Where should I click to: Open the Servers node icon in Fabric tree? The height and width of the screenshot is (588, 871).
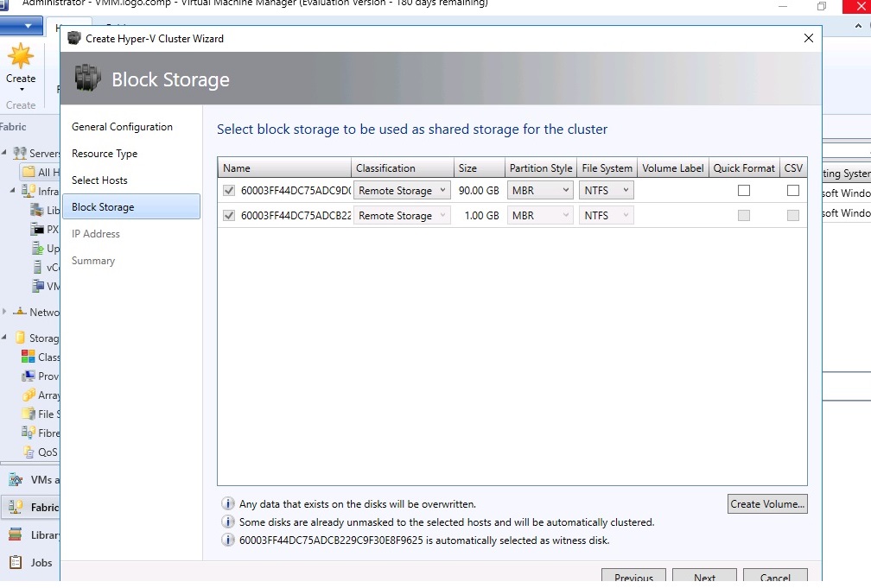tap(19, 153)
